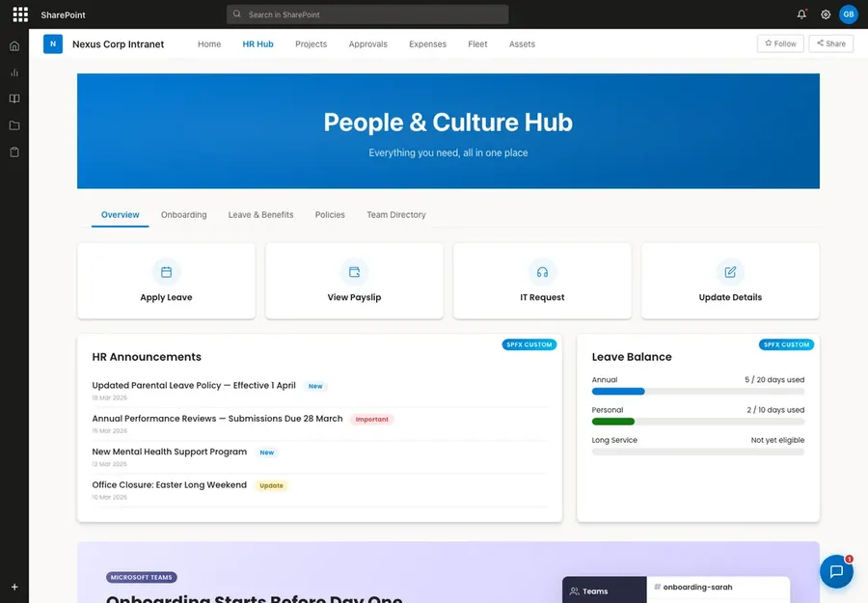Open the clipboard icon in left sidebar
The image size is (868, 603).
coord(14,151)
